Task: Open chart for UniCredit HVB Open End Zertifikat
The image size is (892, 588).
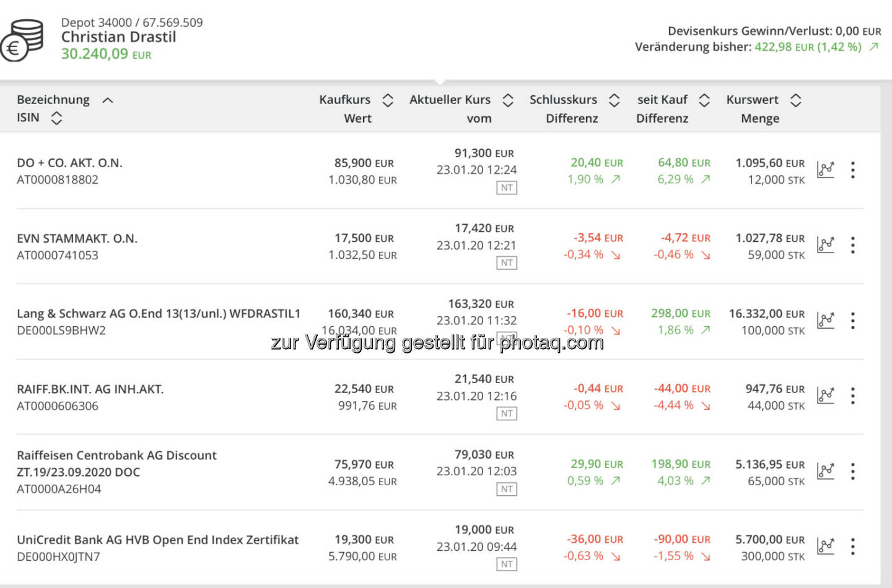Action: click(826, 547)
